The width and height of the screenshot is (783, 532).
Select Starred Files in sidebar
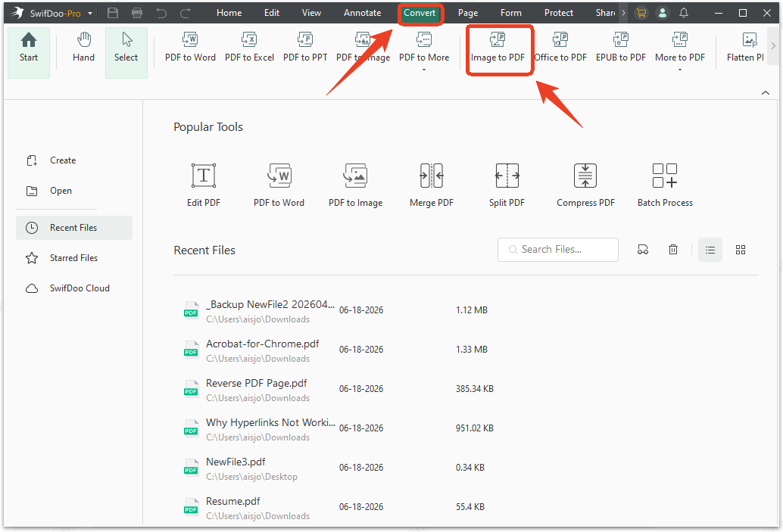click(74, 258)
